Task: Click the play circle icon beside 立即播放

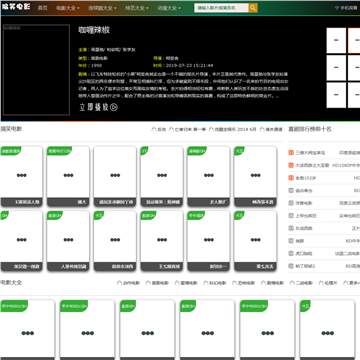Action: click(x=114, y=107)
